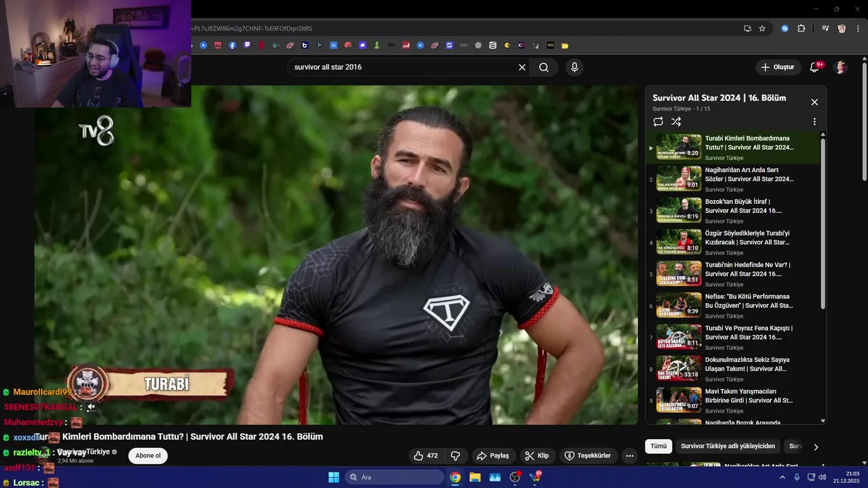Show hidden system tray icons
This screenshot has width=868, height=488.
pos(783,477)
